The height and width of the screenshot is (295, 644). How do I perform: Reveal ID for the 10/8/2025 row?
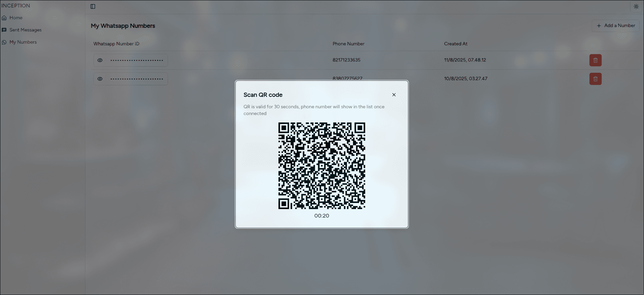[100, 79]
